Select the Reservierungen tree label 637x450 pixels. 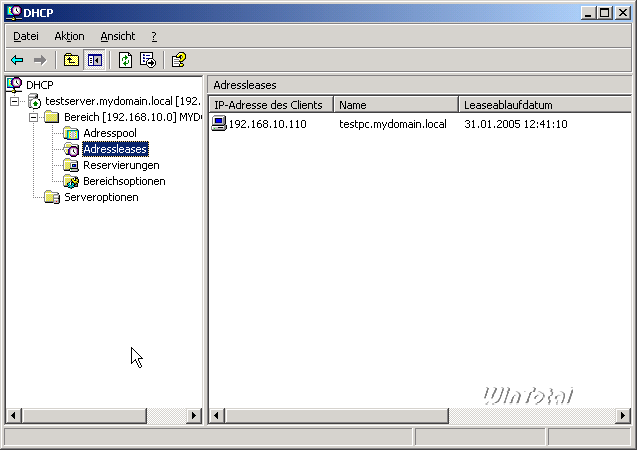click(x=121, y=165)
